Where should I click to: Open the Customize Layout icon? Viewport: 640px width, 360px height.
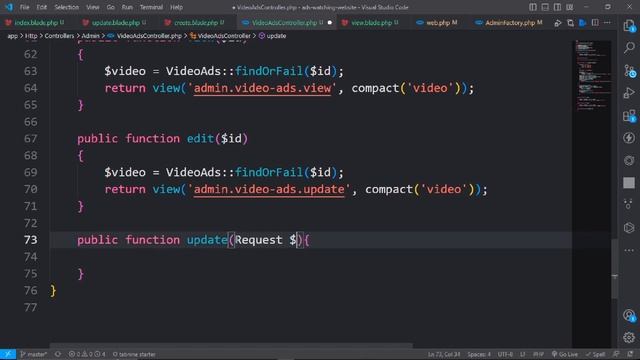[570, 7]
